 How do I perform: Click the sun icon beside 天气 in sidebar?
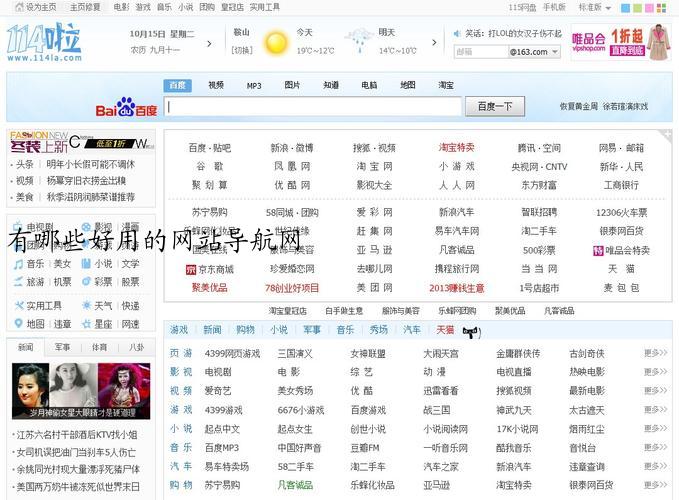pyautogui.click(x=86, y=306)
